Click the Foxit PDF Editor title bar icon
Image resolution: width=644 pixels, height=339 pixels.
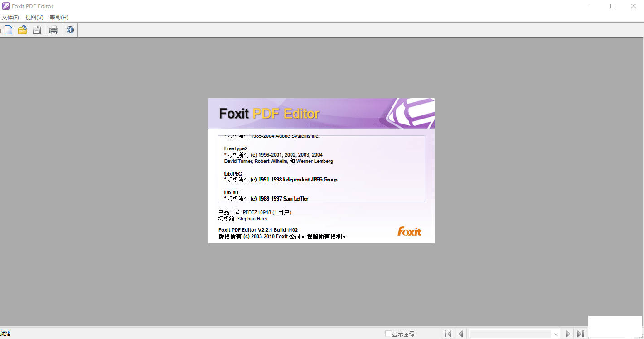(6, 6)
